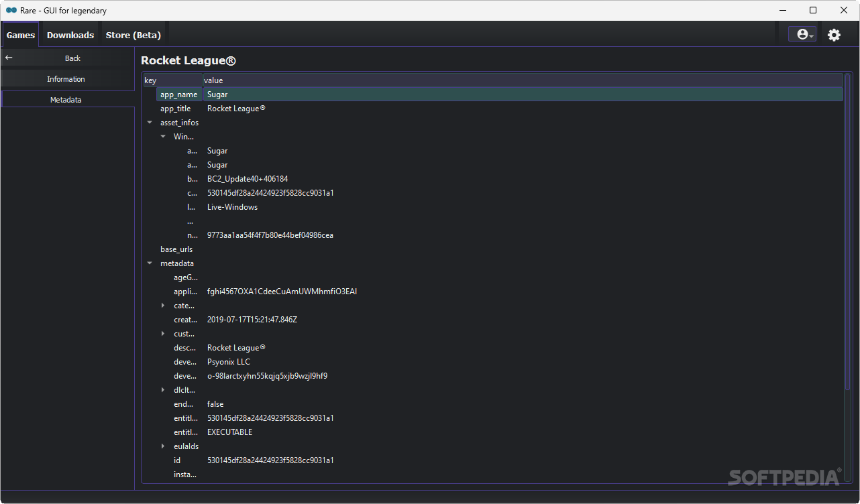The image size is (860, 504).
Task: Switch to the Games tab
Action: tap(21, 35)
